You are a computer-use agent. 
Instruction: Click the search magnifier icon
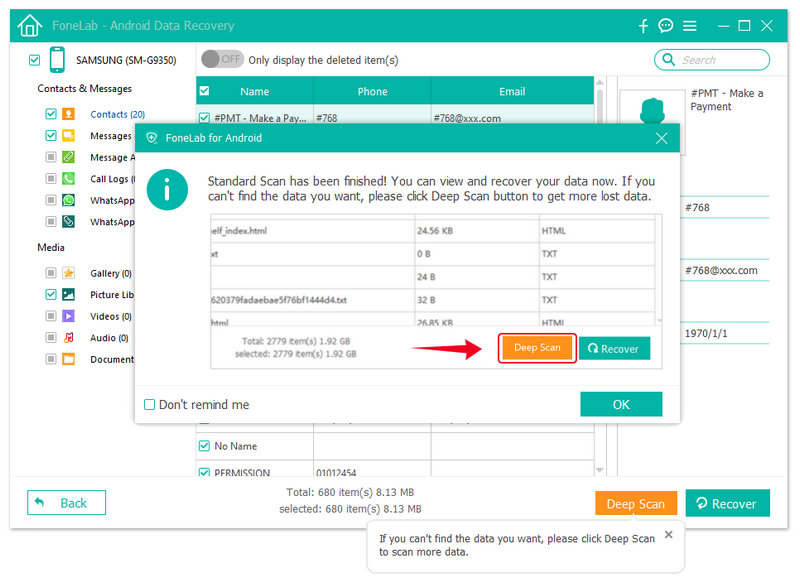(x=668, y=60)
